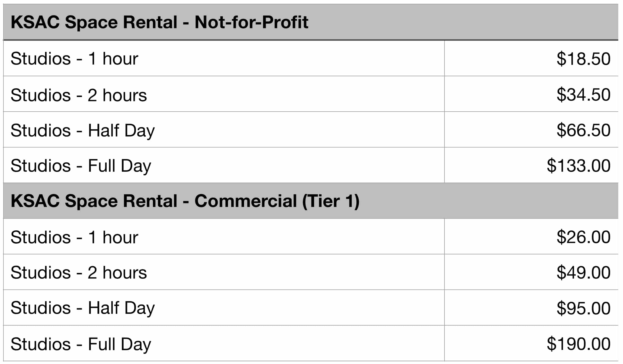The height and width of the screenshot is (364, 623).
Task: Click KSAC text in first header
Action: (35, 22)
